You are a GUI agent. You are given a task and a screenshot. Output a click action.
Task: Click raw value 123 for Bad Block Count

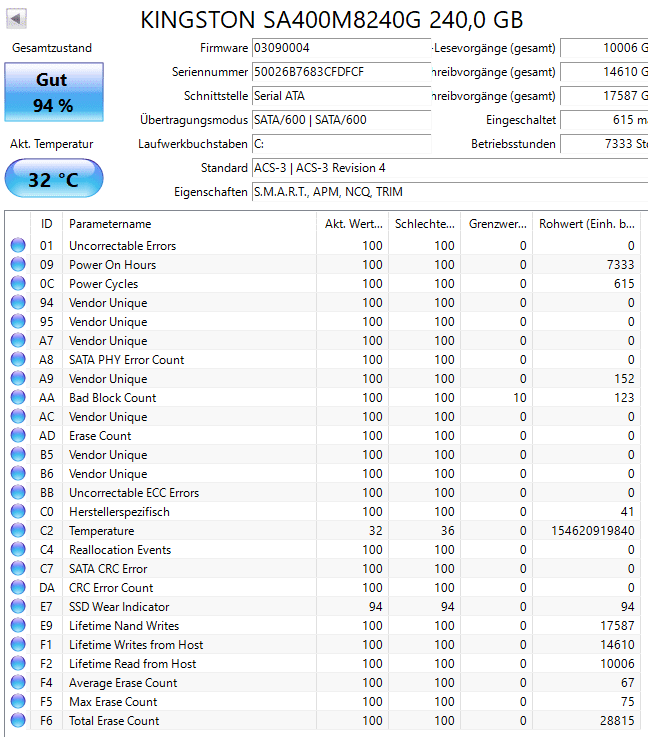tap(625, 398)
